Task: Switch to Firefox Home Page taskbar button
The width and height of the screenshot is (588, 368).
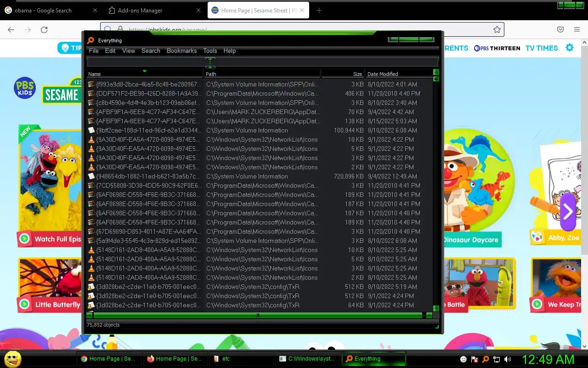Action: tap(175, 359)
